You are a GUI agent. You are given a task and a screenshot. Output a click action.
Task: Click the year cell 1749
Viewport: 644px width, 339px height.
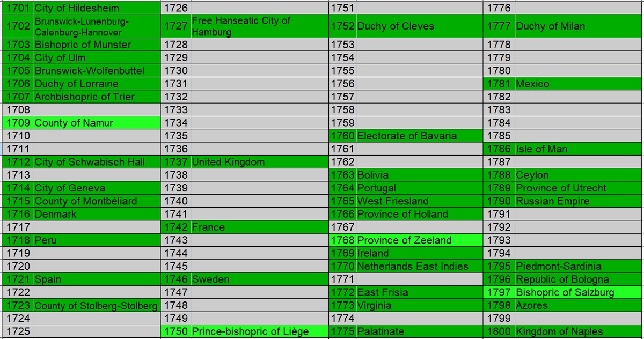point(176,319)
